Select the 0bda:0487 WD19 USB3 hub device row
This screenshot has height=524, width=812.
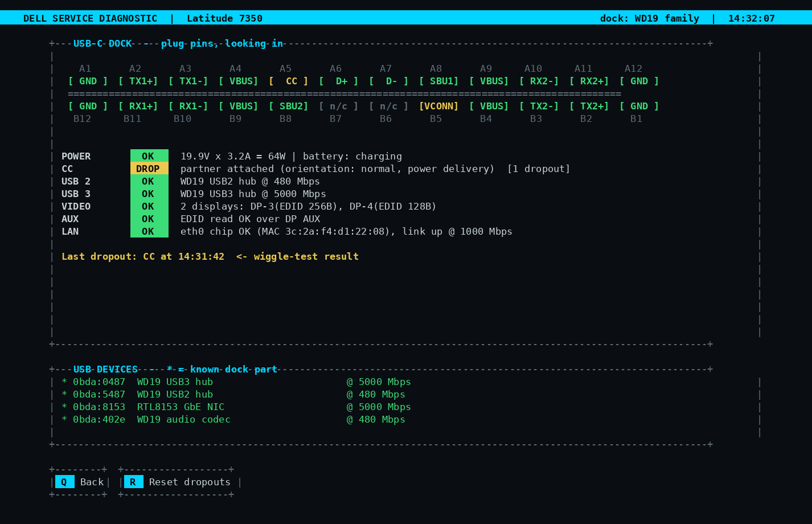coord(236,382)
